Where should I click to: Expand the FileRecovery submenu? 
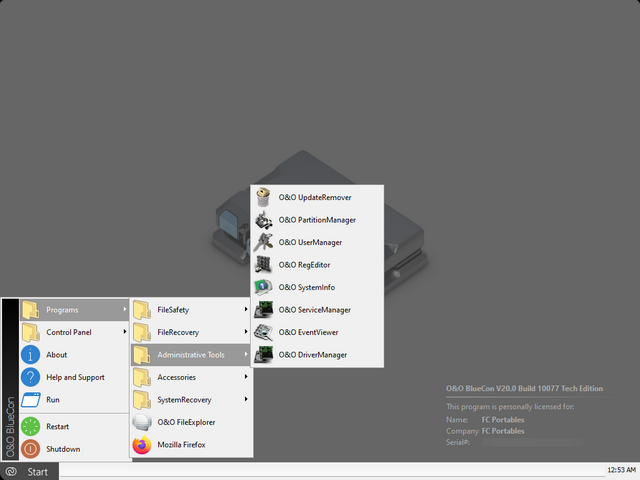click(246, 332)
